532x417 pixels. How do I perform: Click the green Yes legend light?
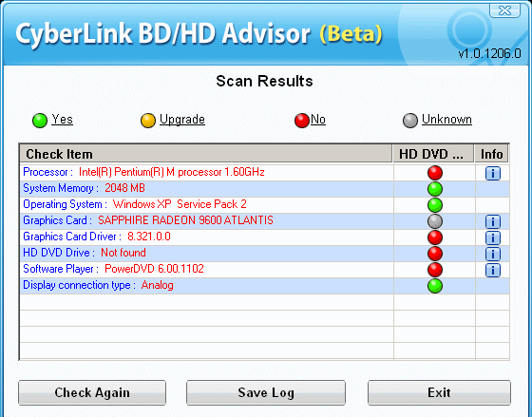tap(40, 121)
